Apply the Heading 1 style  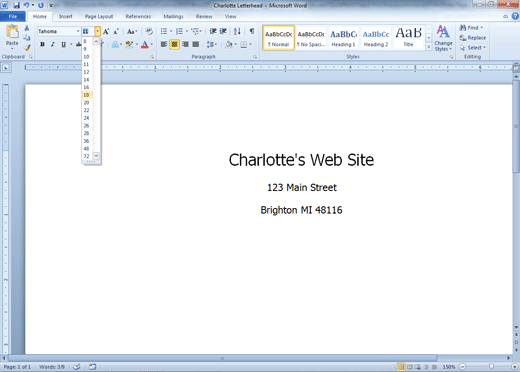point(343,38)
